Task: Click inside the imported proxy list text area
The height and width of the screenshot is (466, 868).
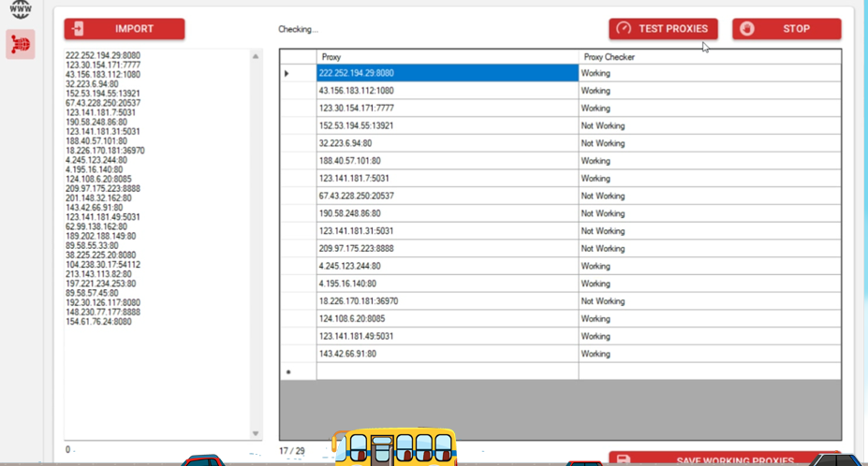Action: click(x=157, y=243)
